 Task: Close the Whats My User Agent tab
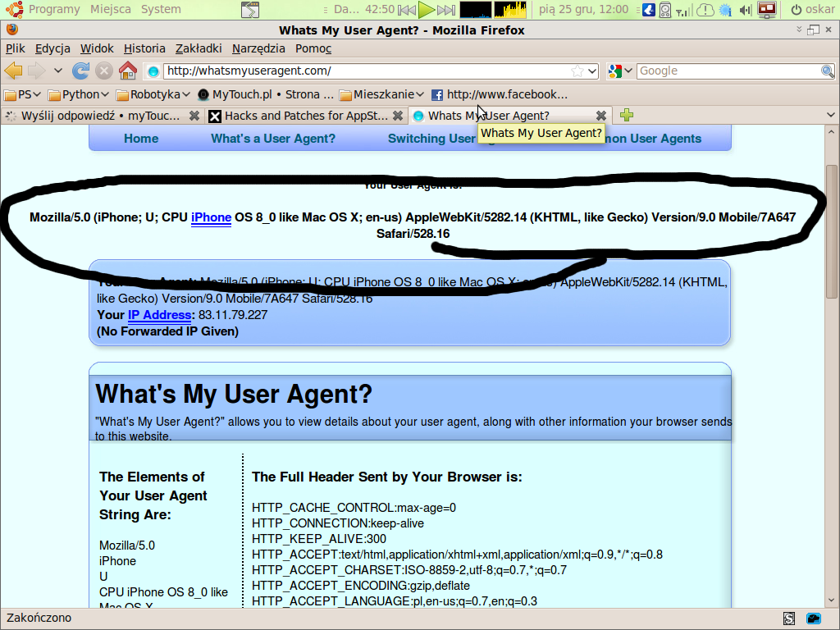click(601, 116)
